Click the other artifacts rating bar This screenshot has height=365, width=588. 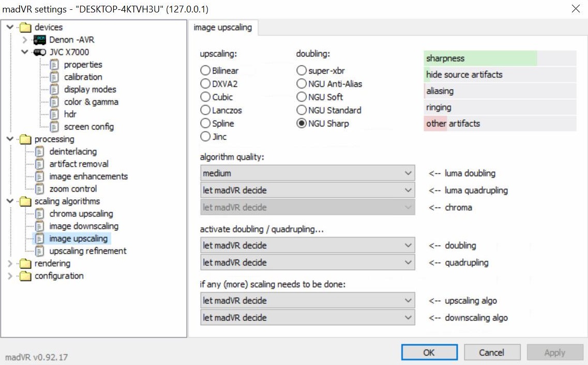[500, 124]
